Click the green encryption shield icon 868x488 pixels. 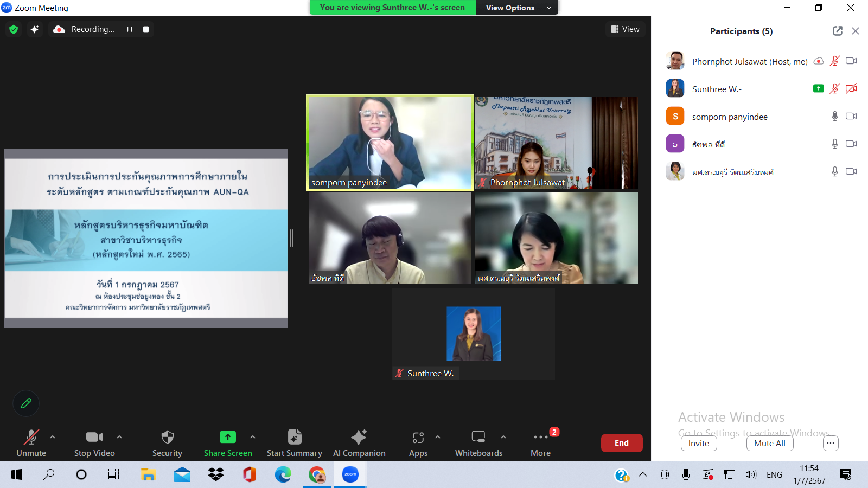14,29
